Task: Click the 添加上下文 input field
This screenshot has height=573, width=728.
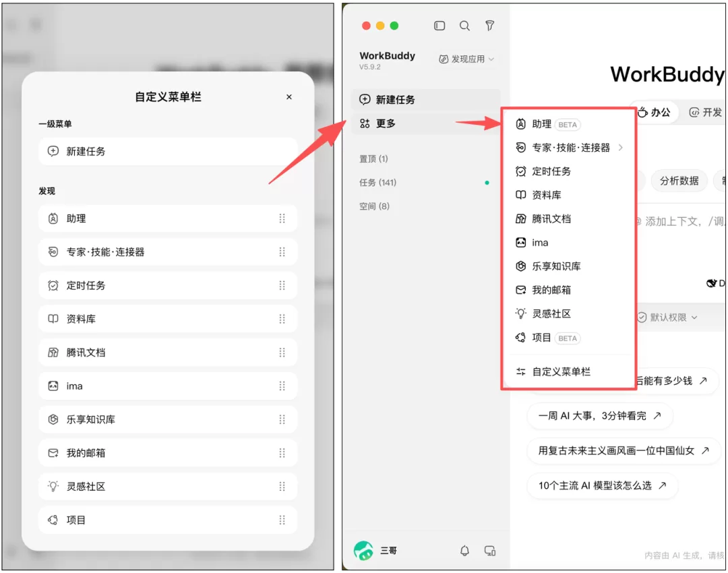Action: point(681,222)
